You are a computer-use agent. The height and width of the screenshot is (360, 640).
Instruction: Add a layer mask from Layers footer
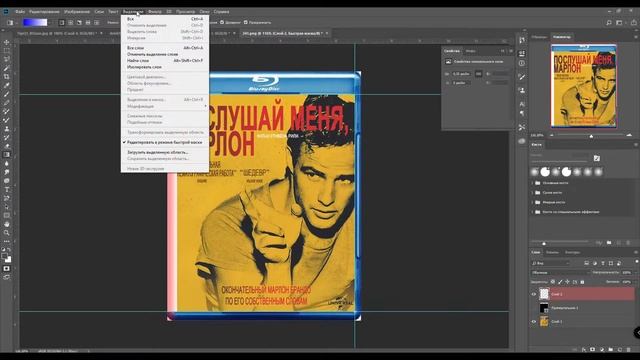(x=593, y=349)
